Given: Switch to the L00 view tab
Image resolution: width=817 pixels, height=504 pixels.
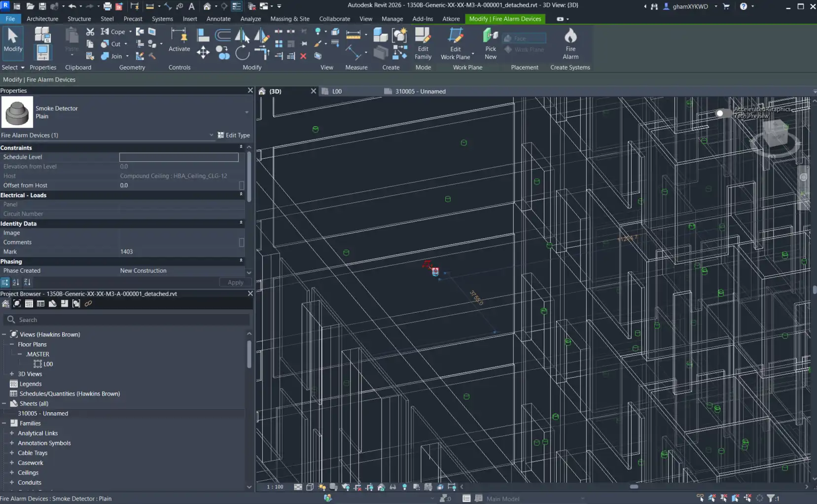Looking at the screenshot, I should click(336, 91).
